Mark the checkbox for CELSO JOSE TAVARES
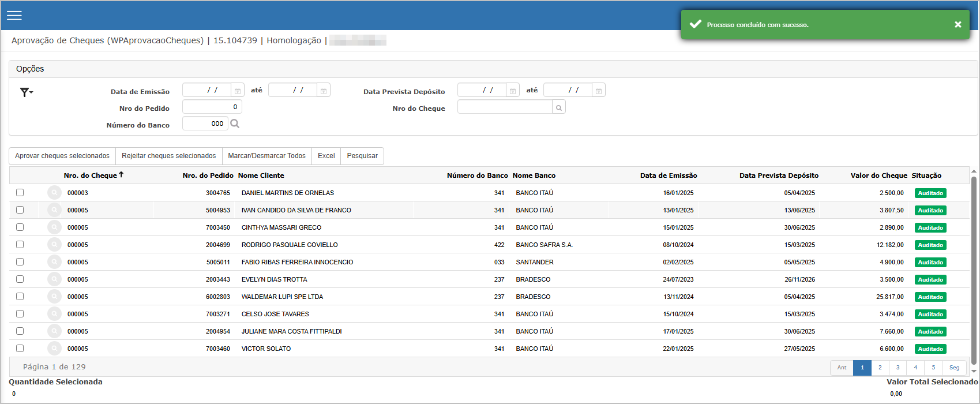 20,314
